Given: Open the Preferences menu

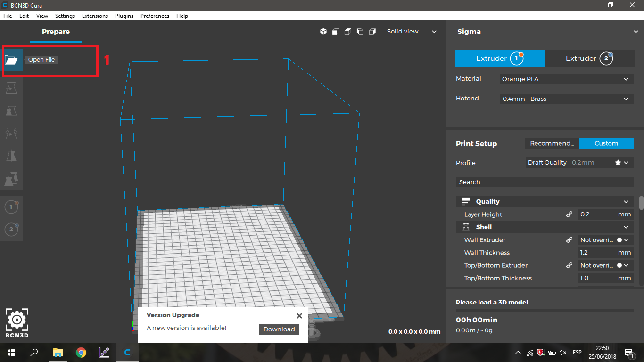Looking at the screenshot, I should point(155,16).
